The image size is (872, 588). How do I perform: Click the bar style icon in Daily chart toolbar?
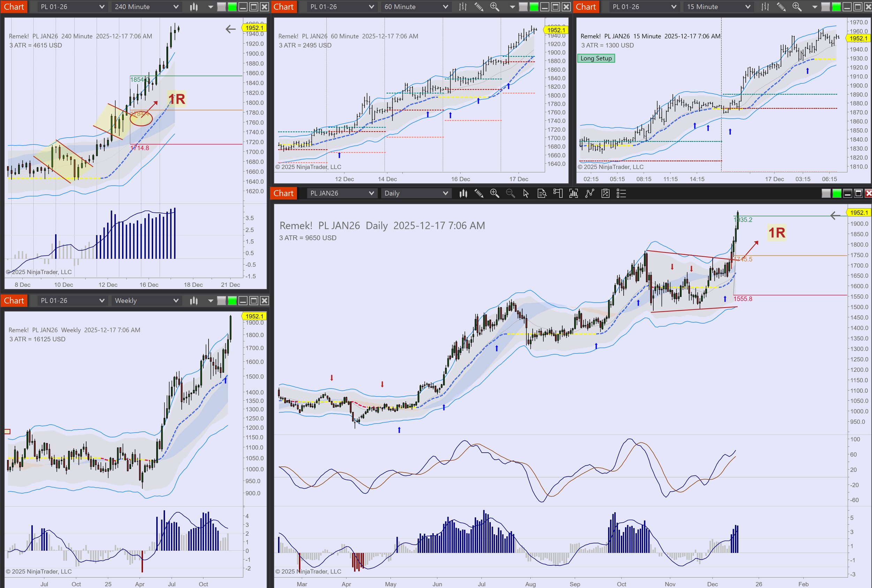(463, 193)
